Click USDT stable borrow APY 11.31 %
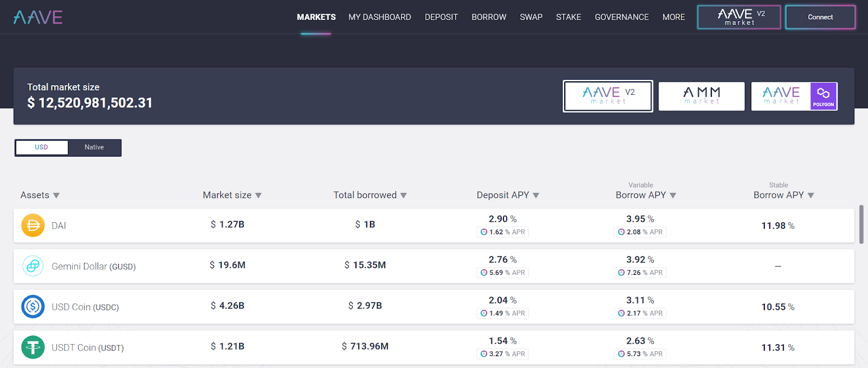 (778, 347)
